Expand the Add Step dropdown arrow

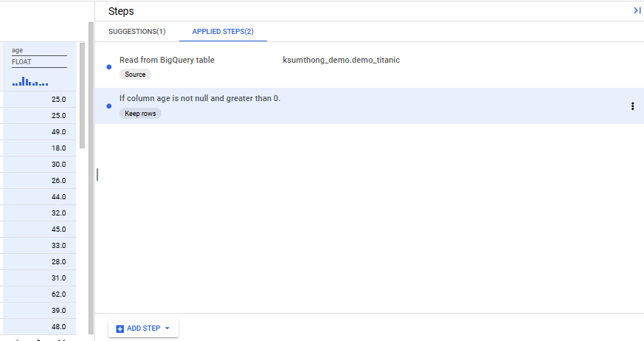[167, 328]
